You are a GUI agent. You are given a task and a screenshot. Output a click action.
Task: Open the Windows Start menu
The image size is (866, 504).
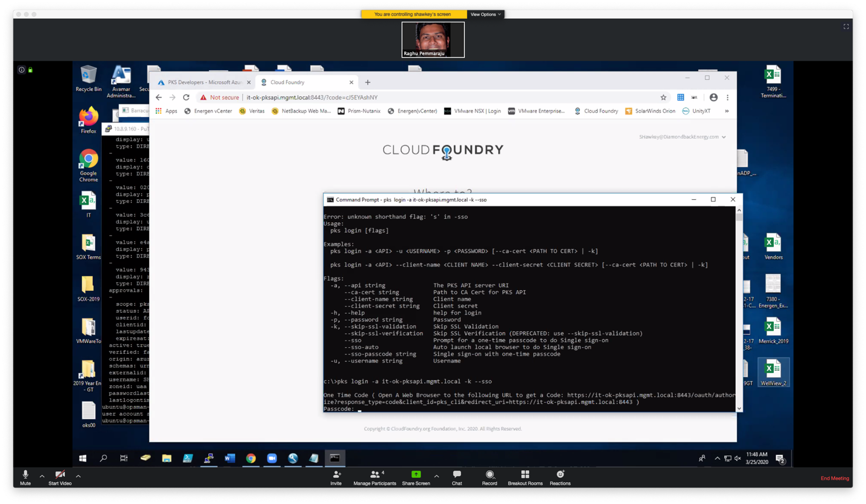coord(83,459)
